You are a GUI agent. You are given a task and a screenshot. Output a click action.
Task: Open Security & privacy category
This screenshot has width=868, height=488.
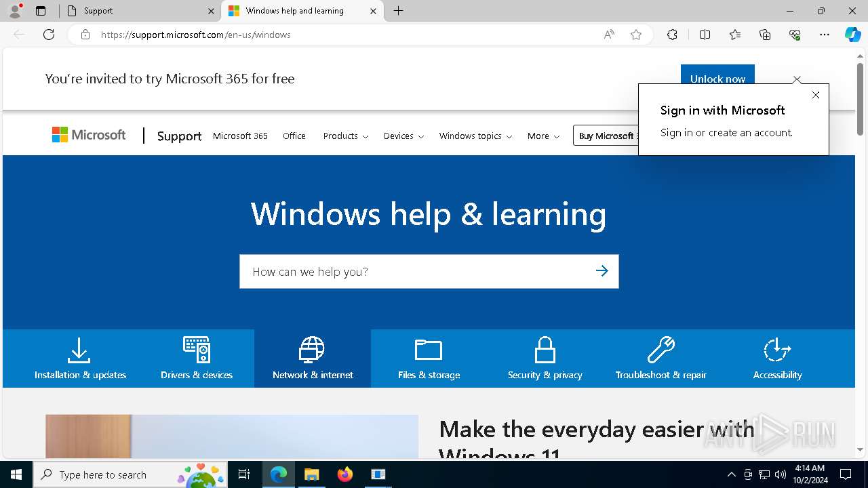coord(545,359)
